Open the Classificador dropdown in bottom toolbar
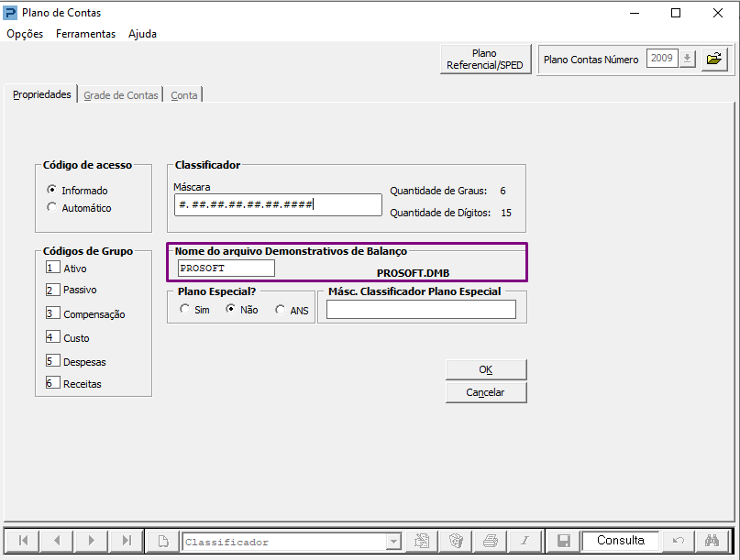The width and height of the screenshot is (740, 560). [393, 542]
